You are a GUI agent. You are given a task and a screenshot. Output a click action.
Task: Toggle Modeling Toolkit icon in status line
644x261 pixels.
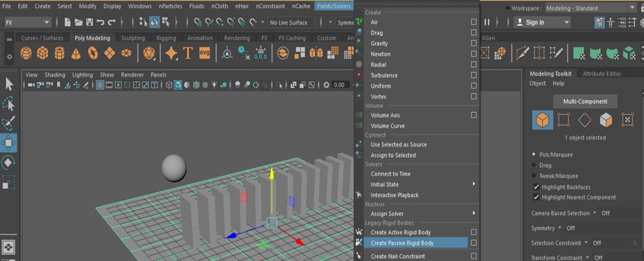[599, 22]
